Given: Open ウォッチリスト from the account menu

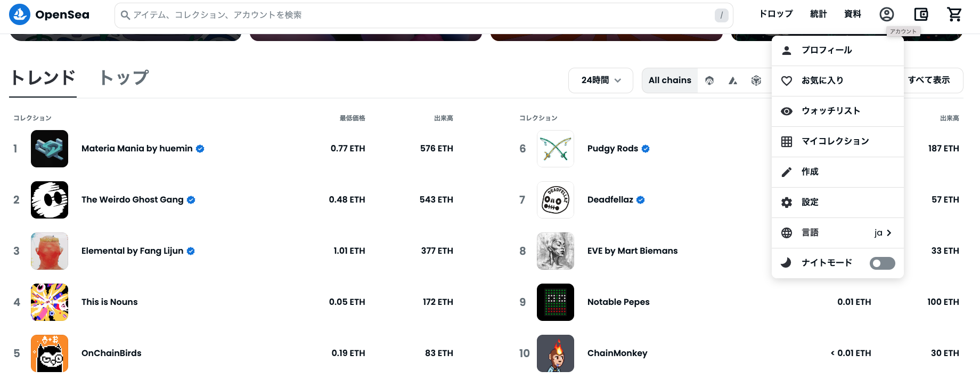Looking at the screenshot, I should click(x=831, y=111).
